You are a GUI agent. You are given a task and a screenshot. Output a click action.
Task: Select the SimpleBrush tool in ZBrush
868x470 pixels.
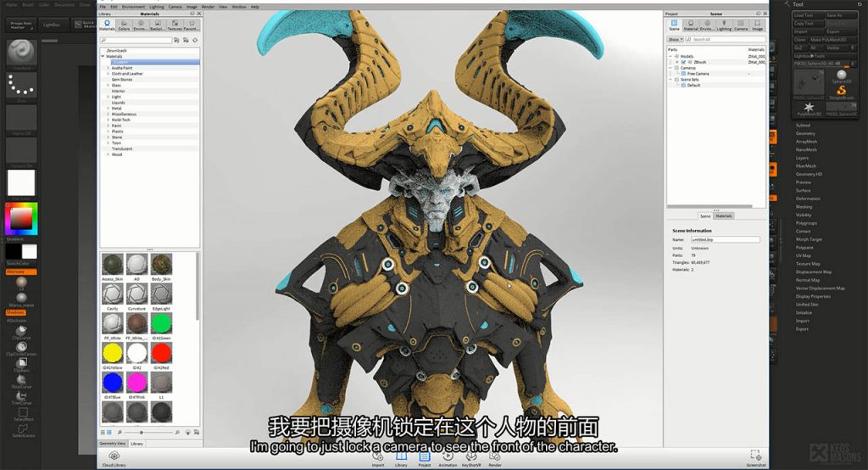tap(842, 91)
